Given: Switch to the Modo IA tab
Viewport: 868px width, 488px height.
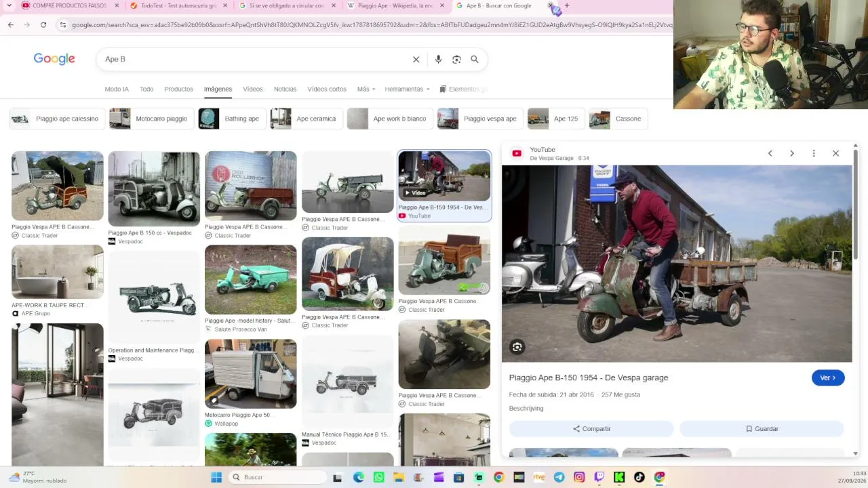Looking at the screenshot, I should point(117,89).
